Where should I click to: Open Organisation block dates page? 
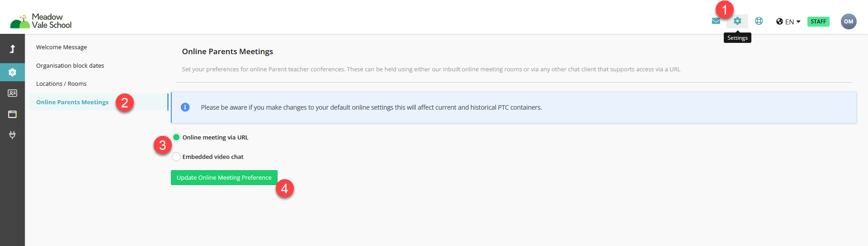click(70, 65)
